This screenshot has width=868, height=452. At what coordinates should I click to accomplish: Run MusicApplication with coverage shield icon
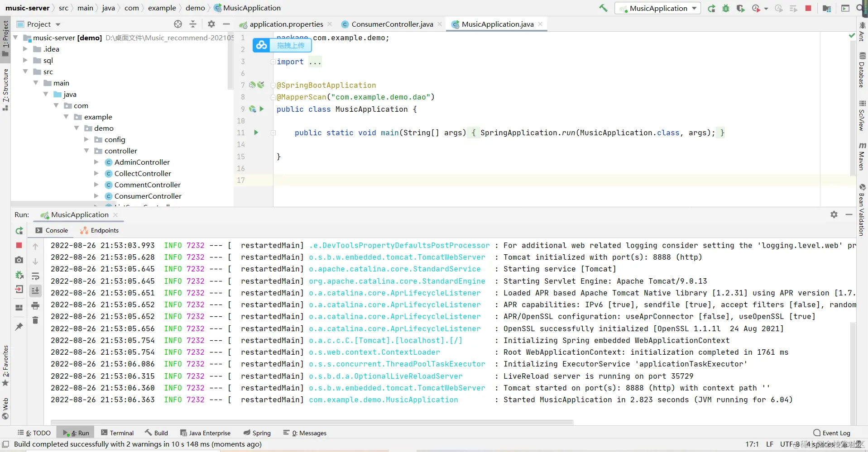(741, 8)
